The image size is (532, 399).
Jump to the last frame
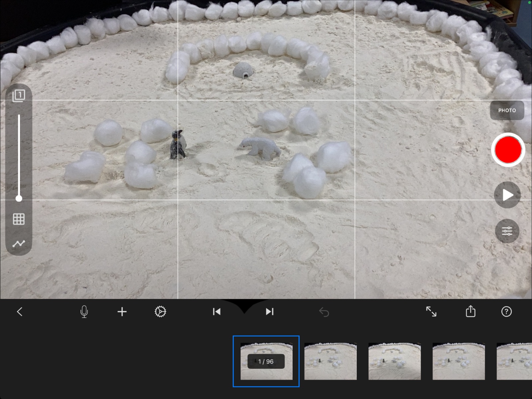click(269, 312)
